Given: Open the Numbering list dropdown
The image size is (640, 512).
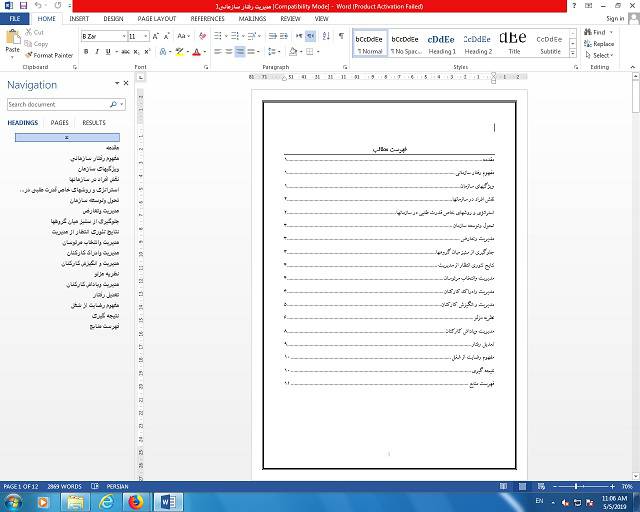Looking at the screenshot, I should tap(243, 36).
